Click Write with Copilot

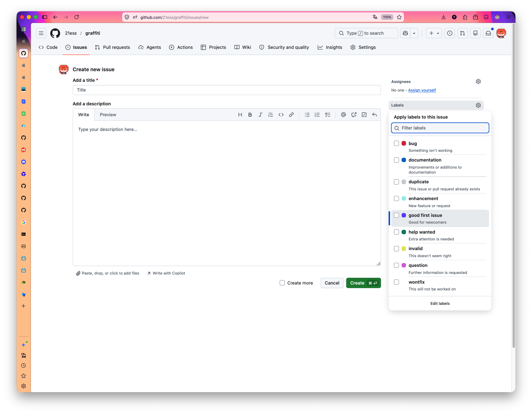tap(166, 273)
